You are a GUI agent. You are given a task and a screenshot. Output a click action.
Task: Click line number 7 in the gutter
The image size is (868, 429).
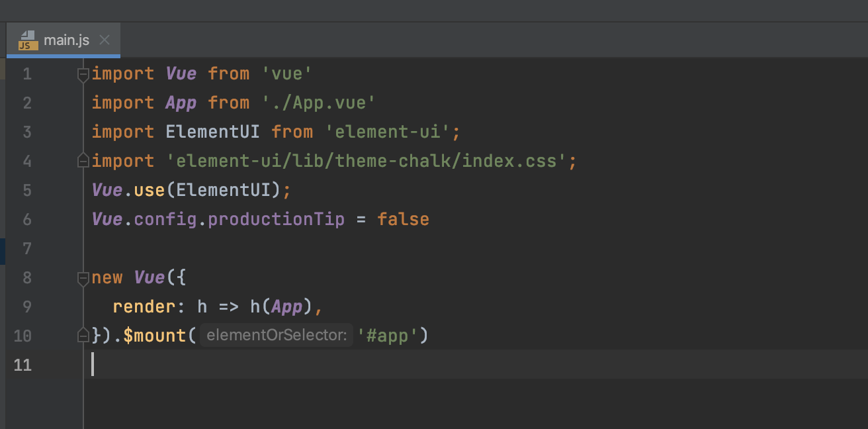point(27,248)
